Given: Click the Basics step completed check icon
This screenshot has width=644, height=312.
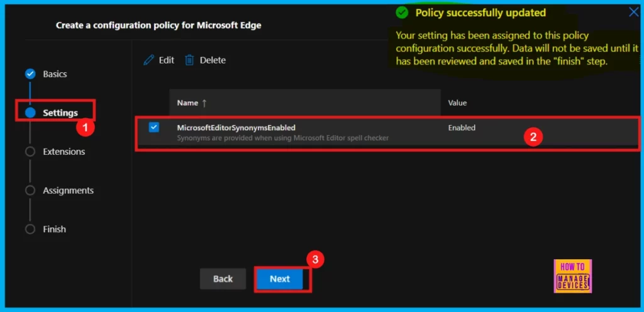Looking at the screenshot, I should click(30, 74).
